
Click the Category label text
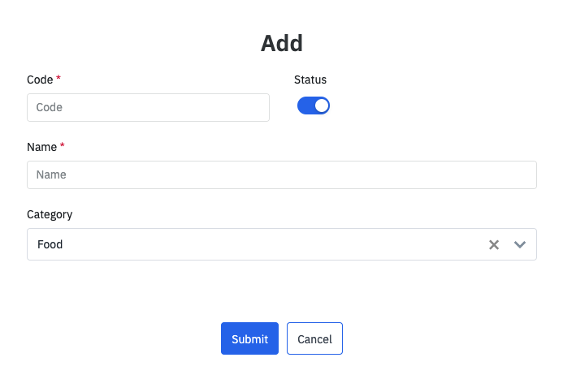click(x=50, y=214)
